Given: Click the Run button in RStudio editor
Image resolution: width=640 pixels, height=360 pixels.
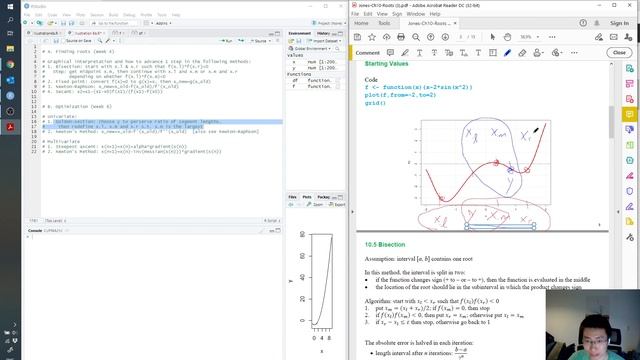Looking at the screenshot, I should 226,41.
